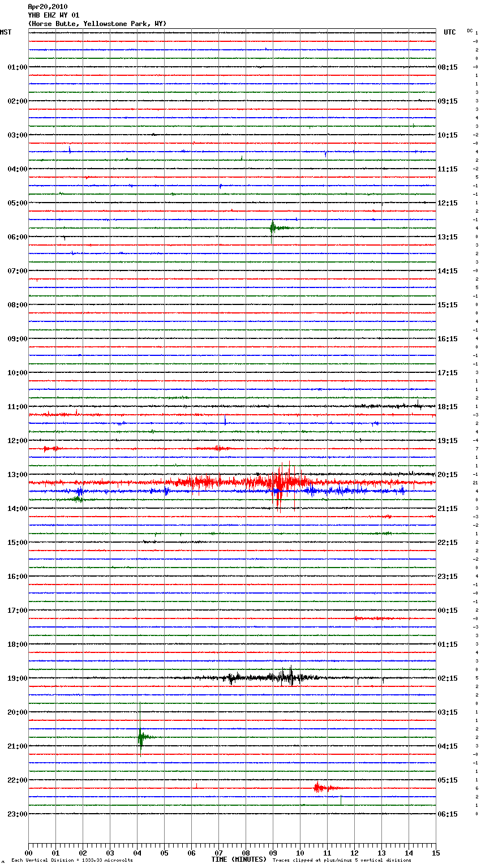Select the "11:00" MST row label

click(x=18, y=407)
